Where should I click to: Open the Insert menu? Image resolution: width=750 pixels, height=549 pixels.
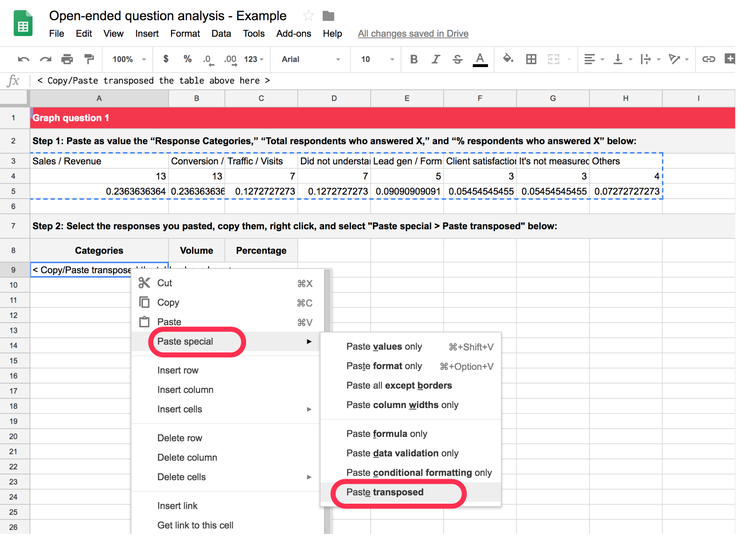(x=147, y=33)
